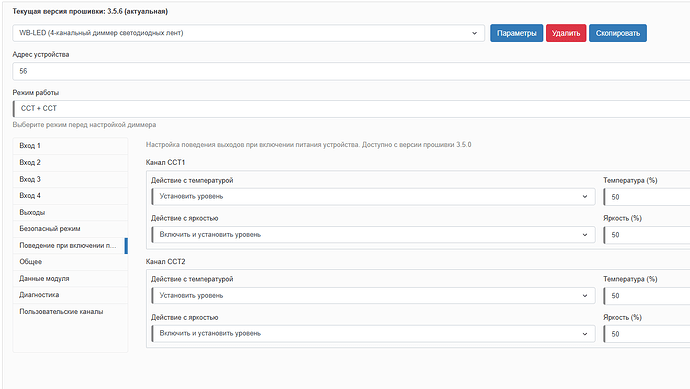Screen dimensions: 690x389
Task: Open CCT2 Действие с яркостью dropdown
Action: click(373, 334)
